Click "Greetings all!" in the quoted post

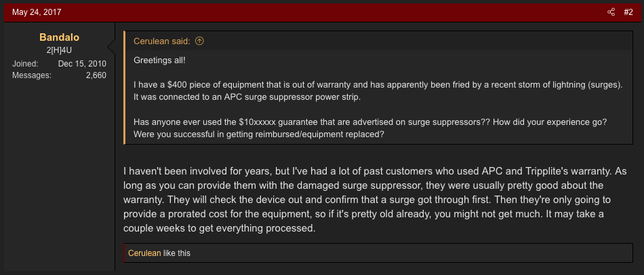(159, 60)
